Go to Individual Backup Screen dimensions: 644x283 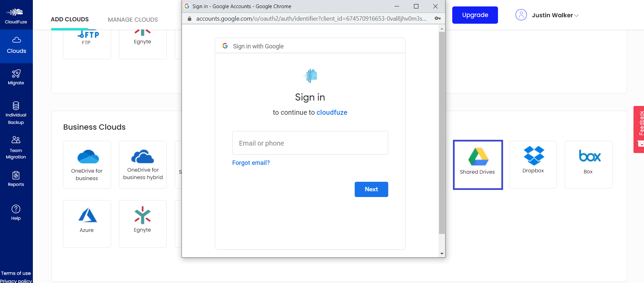tap(16, 113)
